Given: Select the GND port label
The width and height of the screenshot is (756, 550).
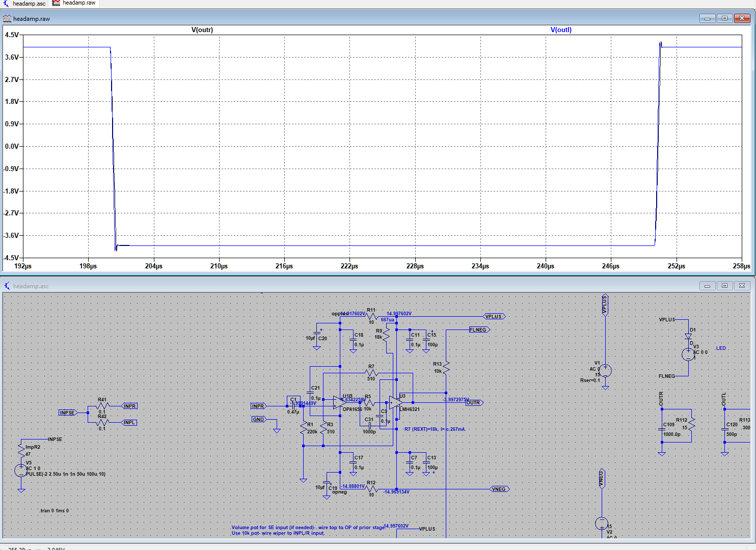Looking at the screenshot, I should pos(259,419).
